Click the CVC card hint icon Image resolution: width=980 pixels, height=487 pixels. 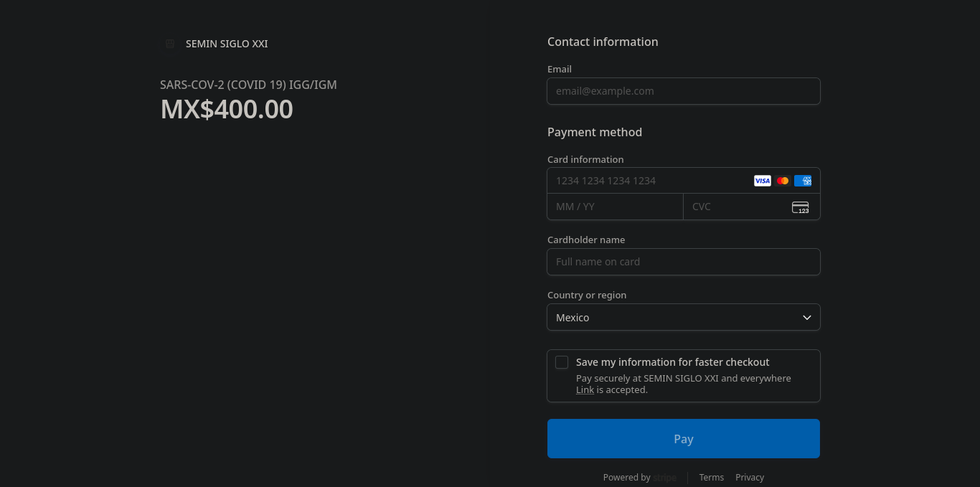click(x=800, y=207)
